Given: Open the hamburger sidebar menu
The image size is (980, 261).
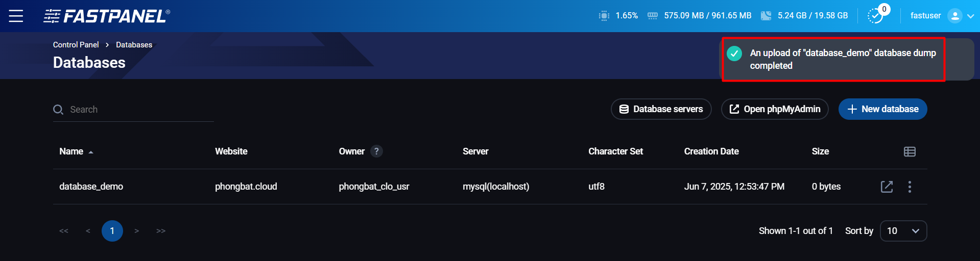Looking at the screenshot, I should pos(16,16).
